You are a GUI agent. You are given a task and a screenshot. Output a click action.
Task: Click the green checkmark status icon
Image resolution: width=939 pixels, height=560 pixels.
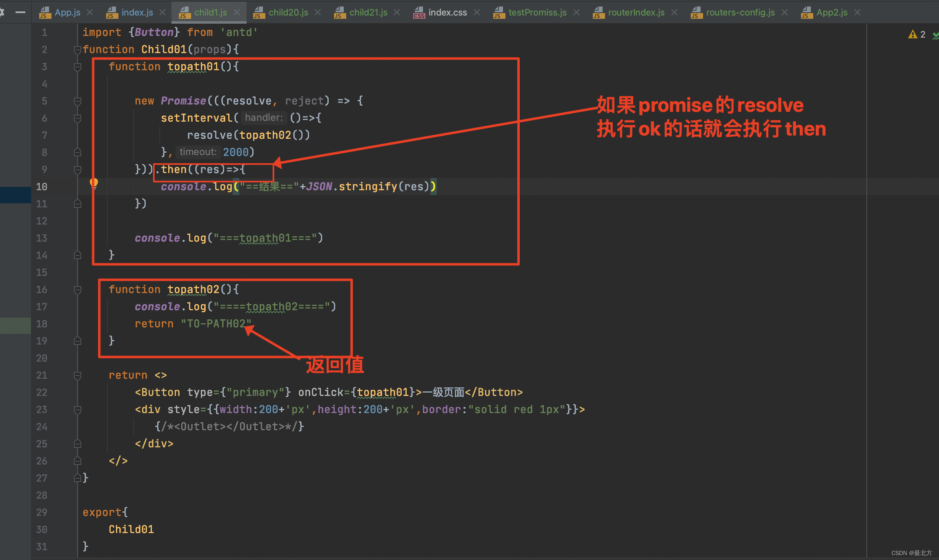coord(935,36)
